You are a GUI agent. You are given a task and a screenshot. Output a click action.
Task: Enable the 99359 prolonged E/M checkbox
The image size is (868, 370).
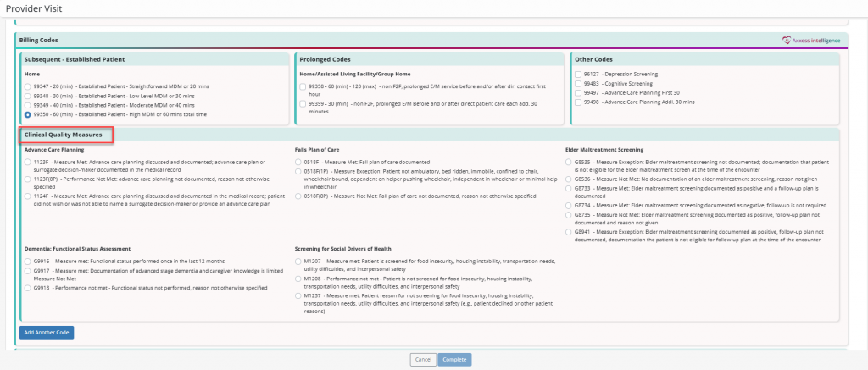click(303, 103)
